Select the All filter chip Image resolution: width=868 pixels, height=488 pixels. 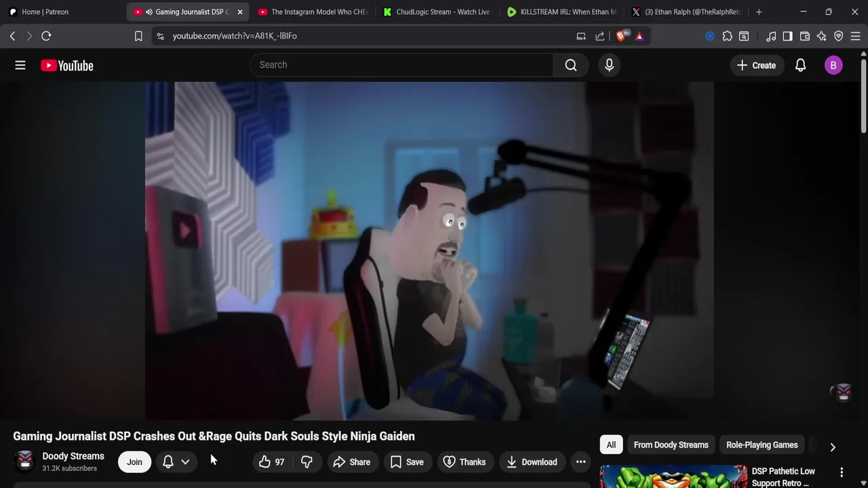(x=611, y=445)
